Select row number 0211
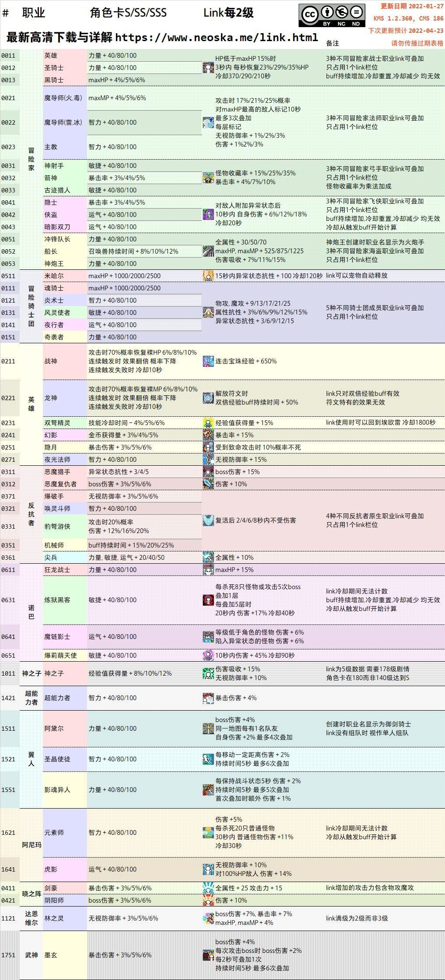The width and height of the screenshot is (445, 980). 8,361
